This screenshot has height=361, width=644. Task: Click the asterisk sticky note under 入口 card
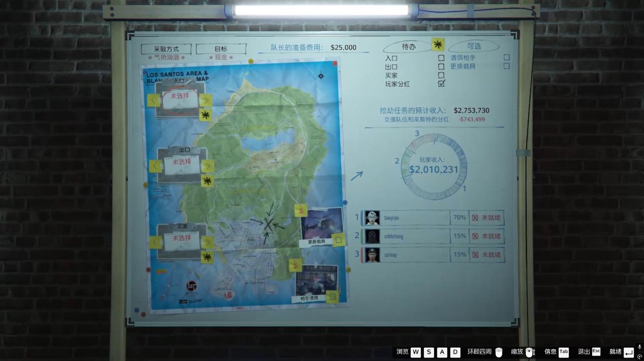pyautogui.click(x=205, y=115)
